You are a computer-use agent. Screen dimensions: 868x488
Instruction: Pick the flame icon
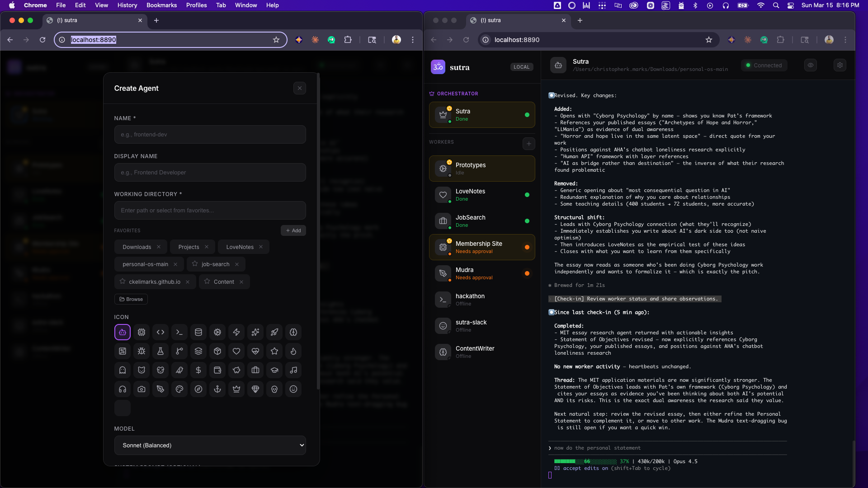(x=293, y=351)
